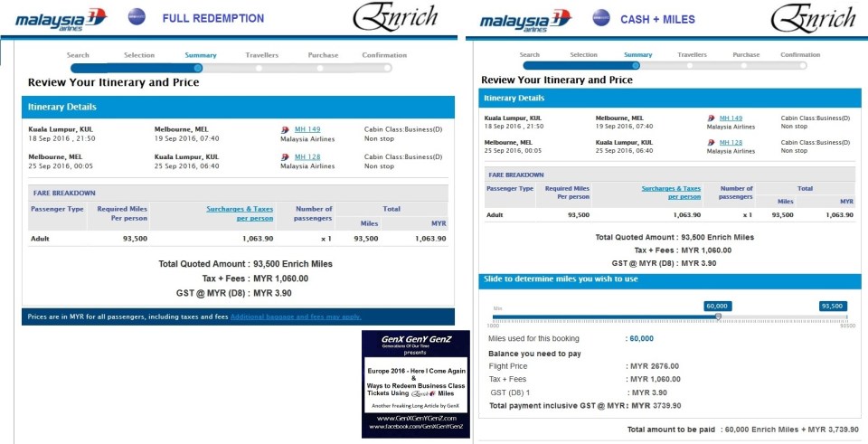Open MH 149 flight details in Full Redemption panel
868x444 pixels.
307,129
